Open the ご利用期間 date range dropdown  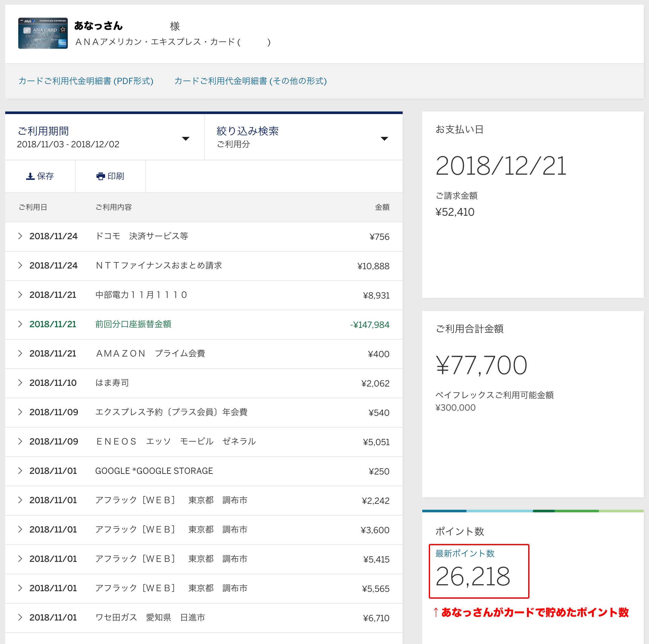point(105,137)
